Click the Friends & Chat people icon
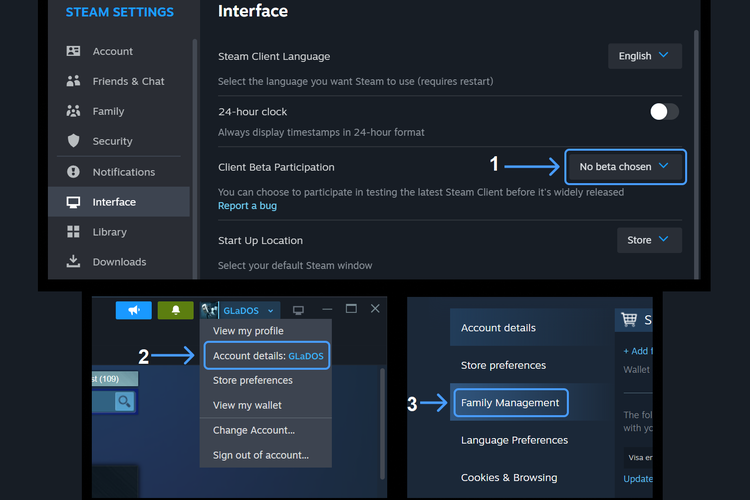 tap(73, 81)
